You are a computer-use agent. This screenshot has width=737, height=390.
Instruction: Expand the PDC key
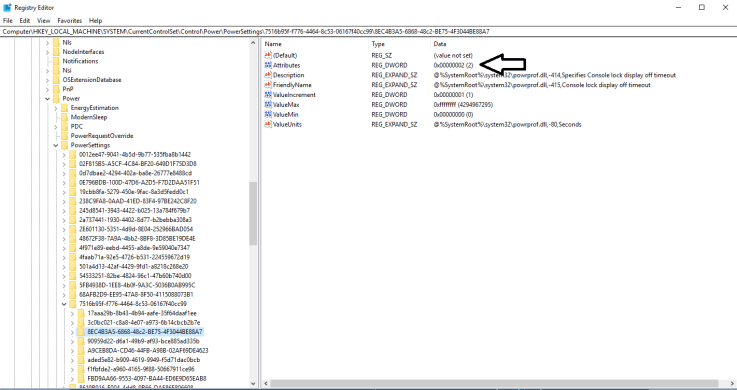[x=56, y=126]
